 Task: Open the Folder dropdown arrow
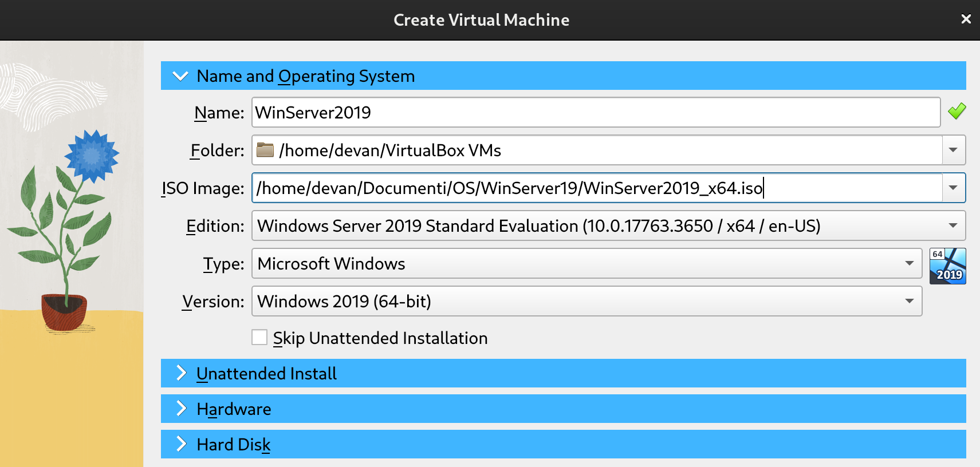[953, 150]
